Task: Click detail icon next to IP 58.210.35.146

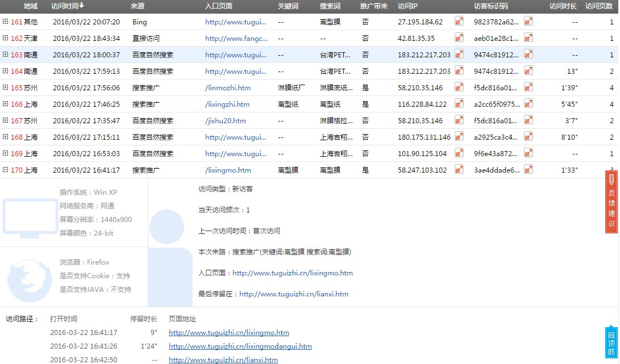Action: [459, 87]
